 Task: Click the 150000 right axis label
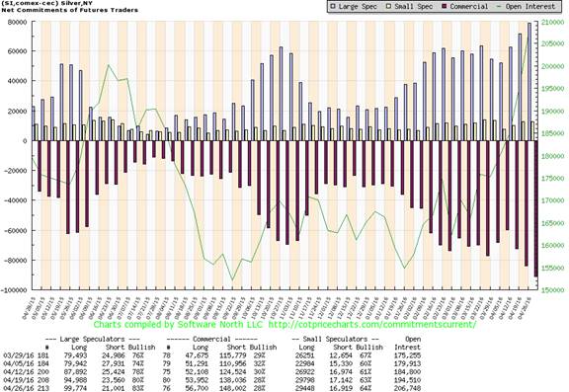click(552, 290)
